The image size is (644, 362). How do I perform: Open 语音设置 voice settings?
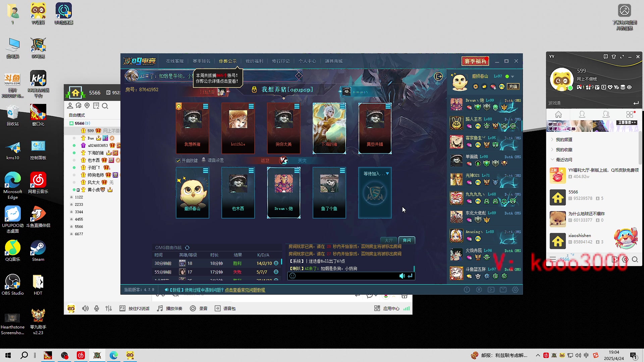point(213,161)
